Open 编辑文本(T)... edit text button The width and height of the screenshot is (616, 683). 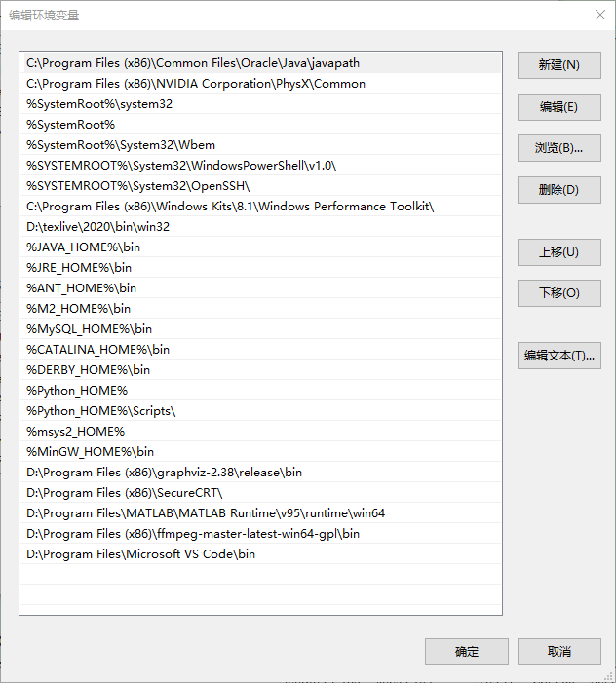pyautogui.click(x=558, y=356)
